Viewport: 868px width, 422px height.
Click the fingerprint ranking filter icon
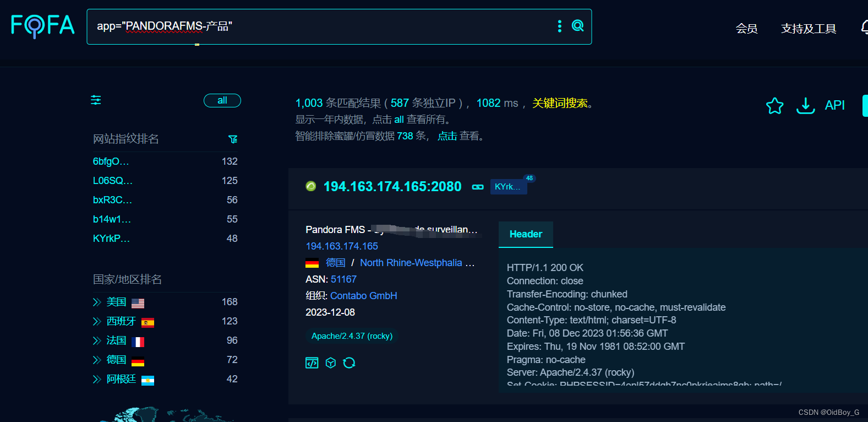233,139
